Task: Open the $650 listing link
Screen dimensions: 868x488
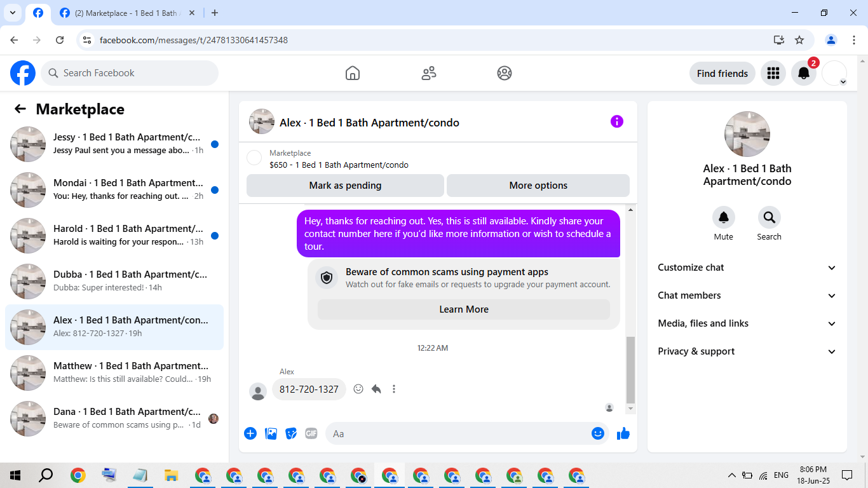Action: 339,165
